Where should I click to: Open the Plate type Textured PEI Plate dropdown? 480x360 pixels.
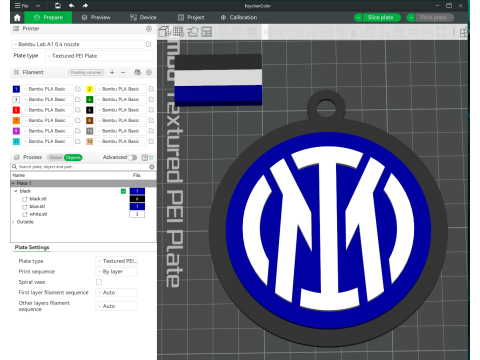[99, 56]
